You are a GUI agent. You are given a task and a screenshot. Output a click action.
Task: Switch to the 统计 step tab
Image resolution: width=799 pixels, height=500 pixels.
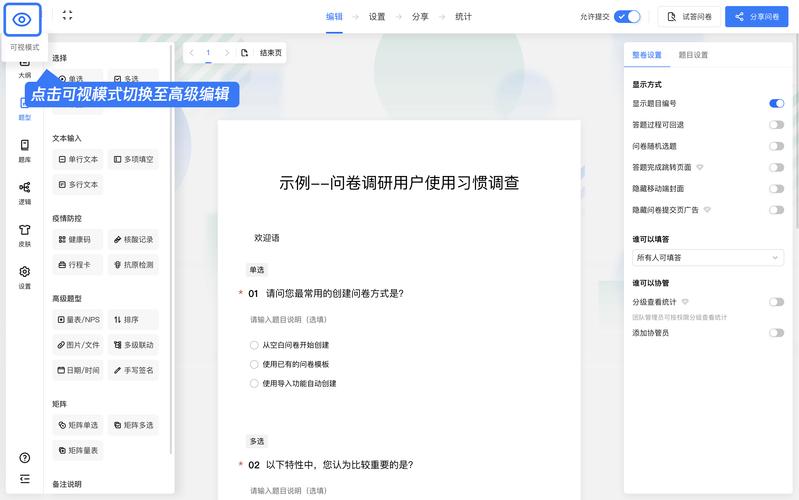[x=463, y=17]
